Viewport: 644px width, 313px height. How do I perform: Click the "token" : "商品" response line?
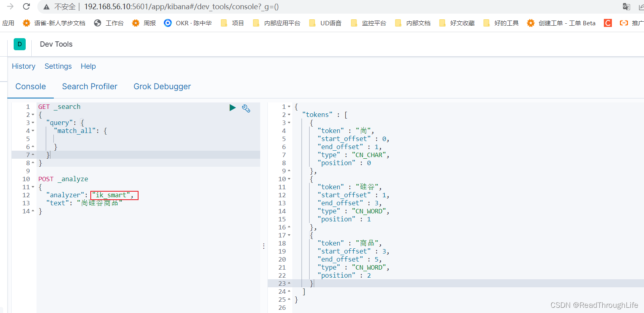pyautogui.click(x=350, y=243)
